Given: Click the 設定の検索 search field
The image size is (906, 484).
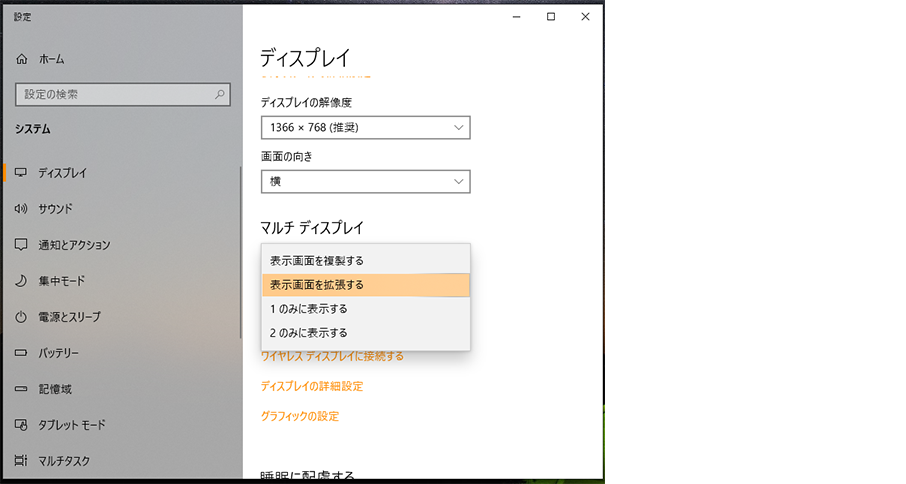Looking at the screenshot, I should pyautogui.click(x=122, y=94).
